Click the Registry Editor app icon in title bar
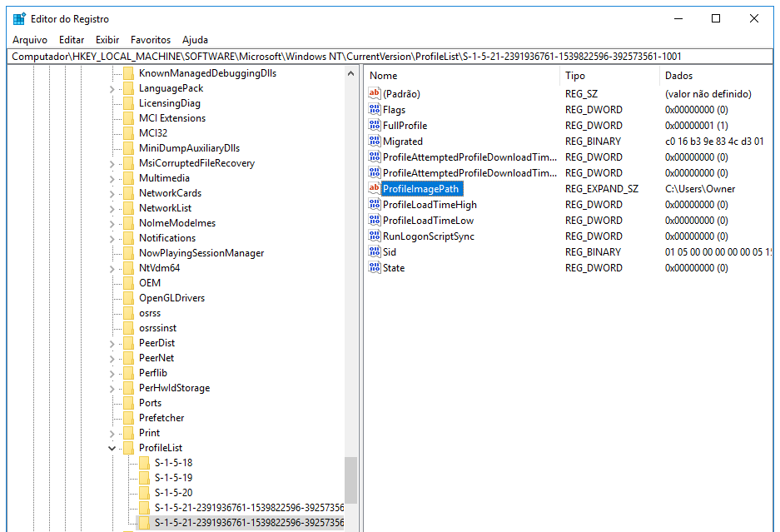Screen dimensions: 780x532 [19, 19]
